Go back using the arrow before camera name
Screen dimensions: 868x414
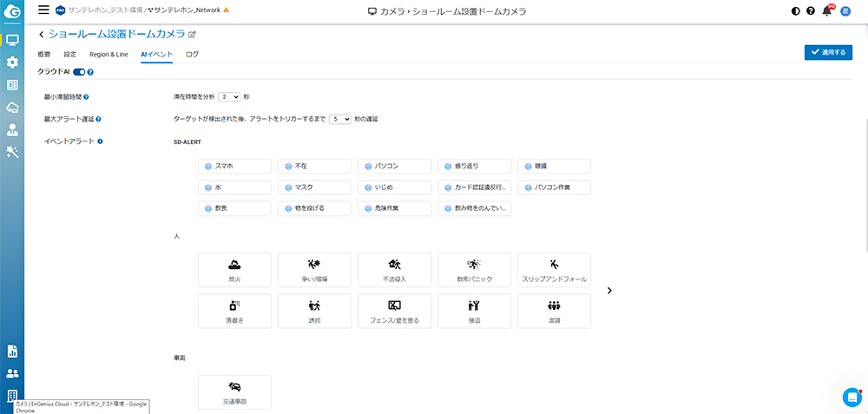pos(42,35)
